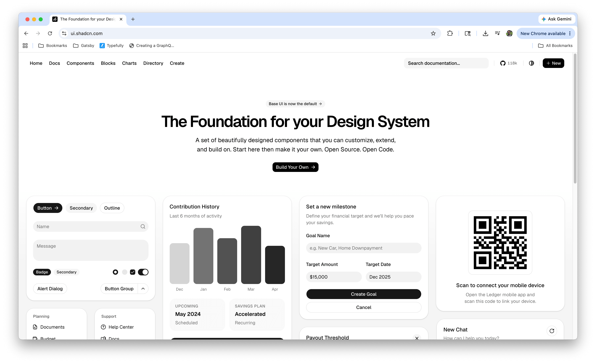Click the page vertical scrollbar
Screen dimensions: 596x364
coord(575,119)
